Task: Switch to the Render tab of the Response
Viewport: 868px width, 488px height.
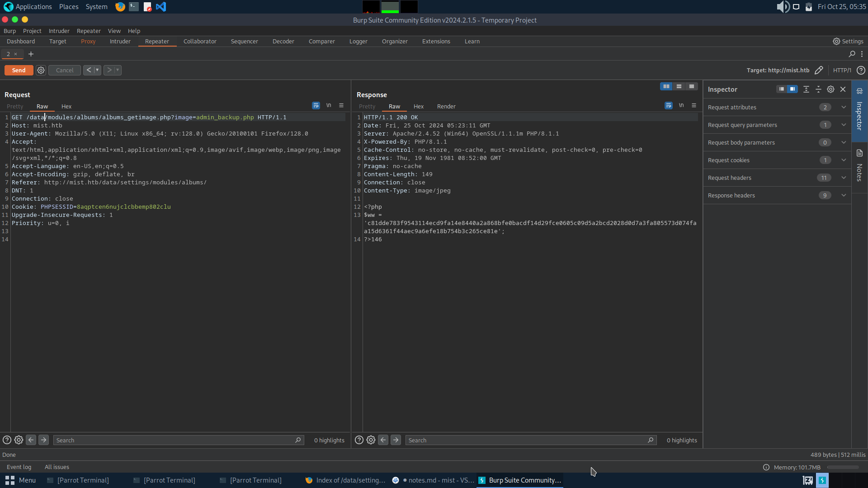Action: pos(446,106)
